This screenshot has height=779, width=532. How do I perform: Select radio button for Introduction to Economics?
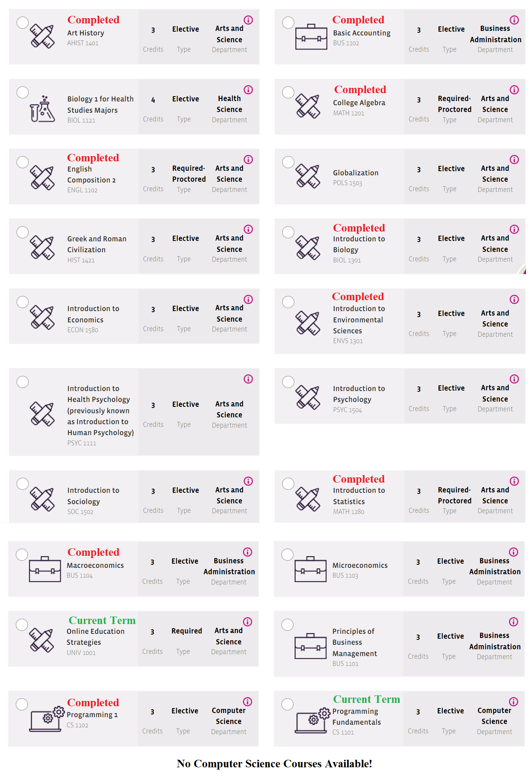(x=23, y=302)
